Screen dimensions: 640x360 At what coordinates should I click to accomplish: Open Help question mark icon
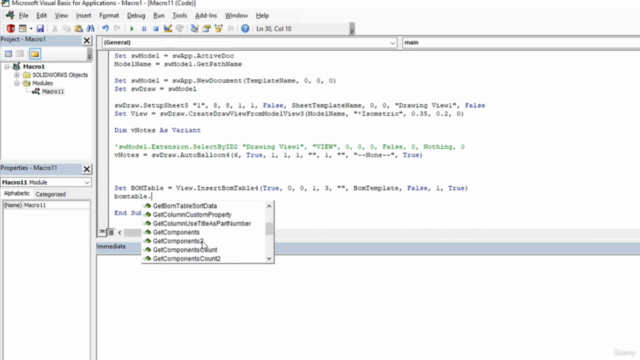coord(245,29)
